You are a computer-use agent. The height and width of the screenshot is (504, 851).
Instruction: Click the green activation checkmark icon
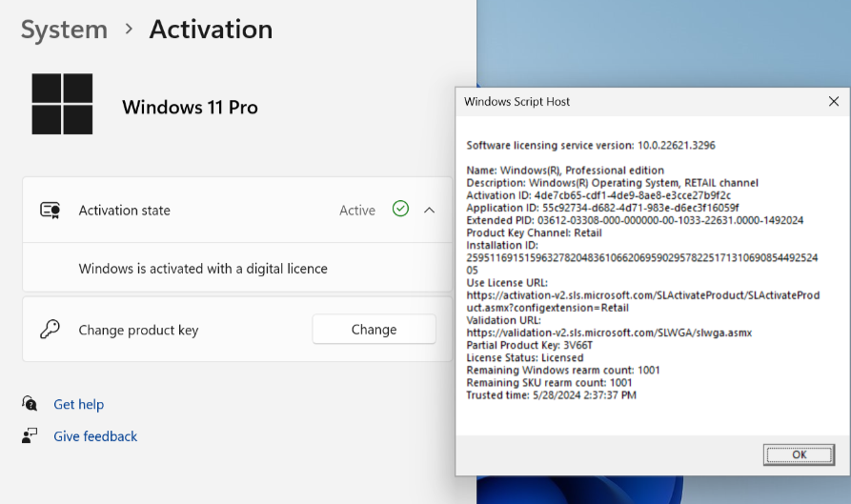[400, 209]
